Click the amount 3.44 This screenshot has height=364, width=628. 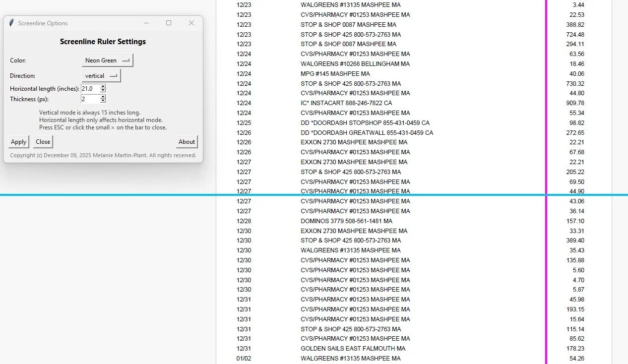(x=578, y=4)
